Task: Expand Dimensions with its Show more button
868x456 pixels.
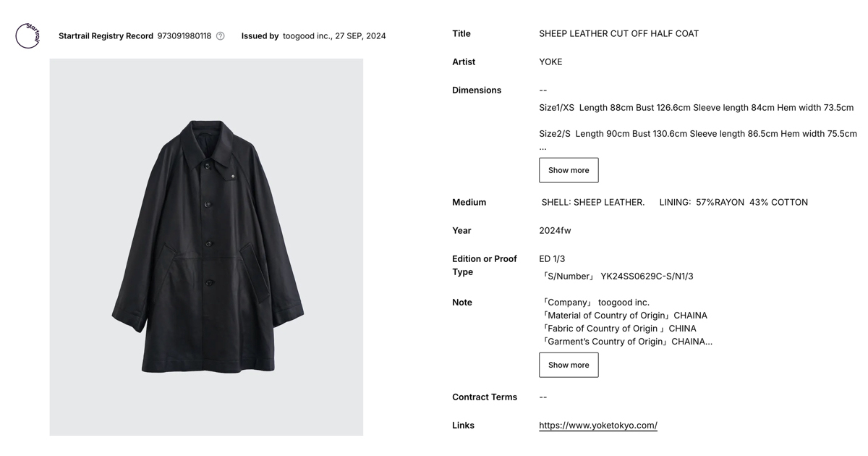Action: [x=569, y=170]
